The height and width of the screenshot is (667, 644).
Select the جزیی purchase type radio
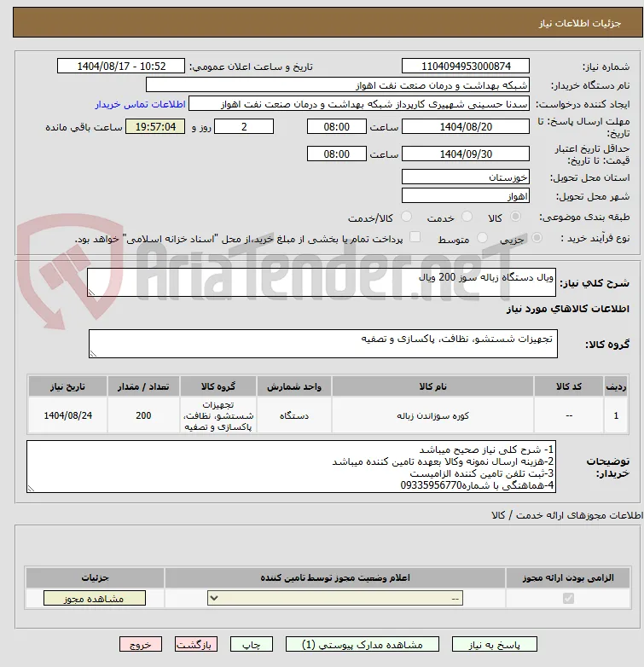pos(537,238)
